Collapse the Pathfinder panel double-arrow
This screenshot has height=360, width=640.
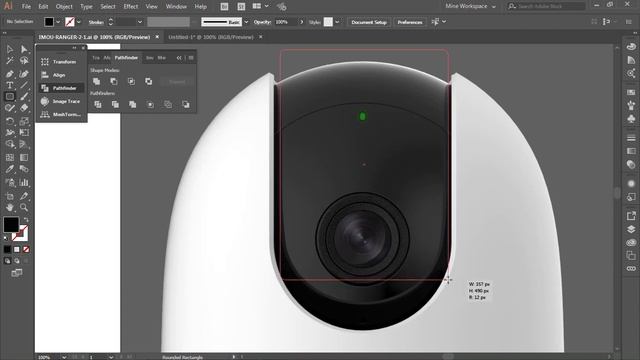[179, 58]
